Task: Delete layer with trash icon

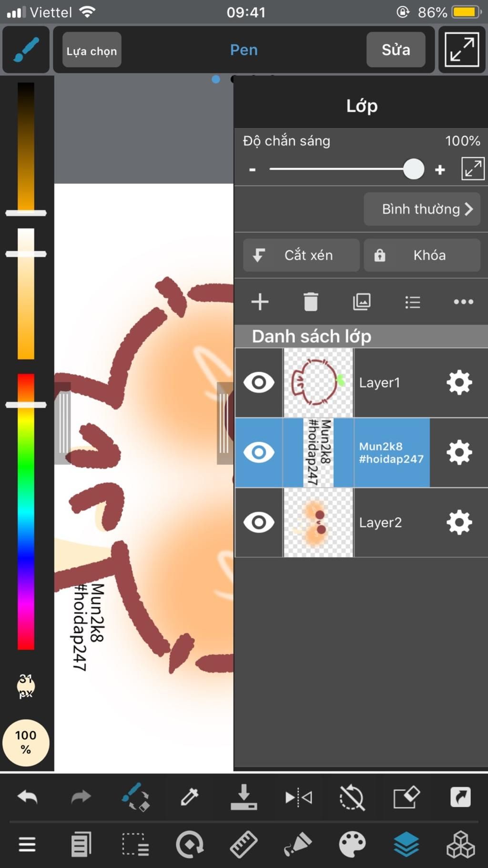Action: 311,302
